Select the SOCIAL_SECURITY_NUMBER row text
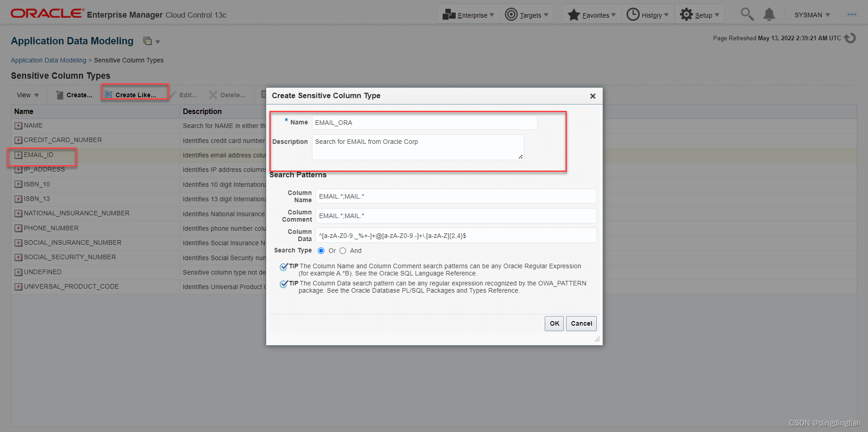This screenshot has height=432, width=868. point(70,257)
